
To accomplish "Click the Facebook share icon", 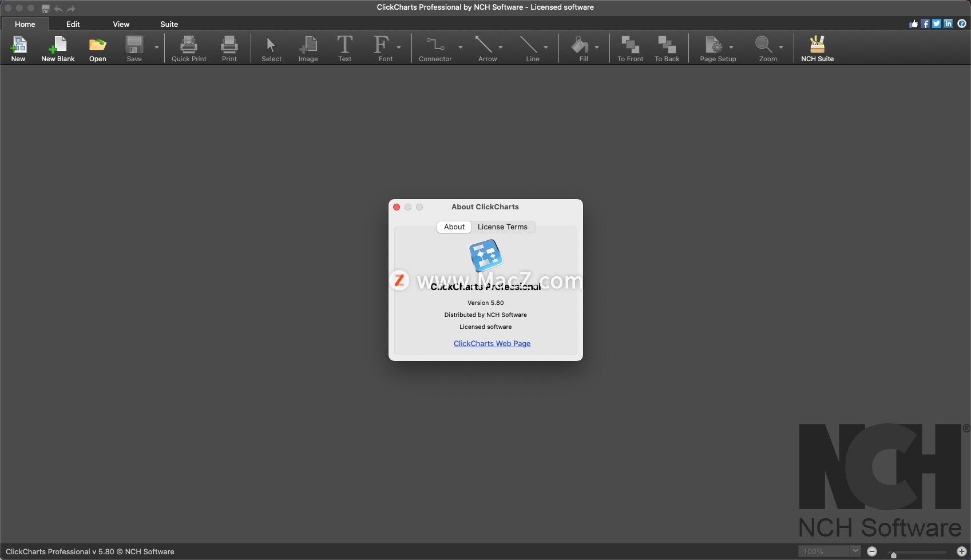I will click(925, 23).
